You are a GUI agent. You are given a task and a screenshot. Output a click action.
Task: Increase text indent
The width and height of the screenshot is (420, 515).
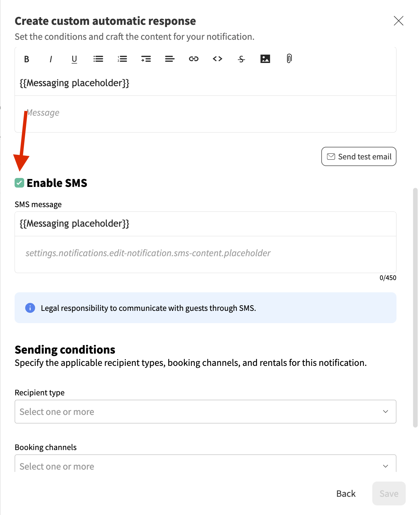click(x=146, y=59)
